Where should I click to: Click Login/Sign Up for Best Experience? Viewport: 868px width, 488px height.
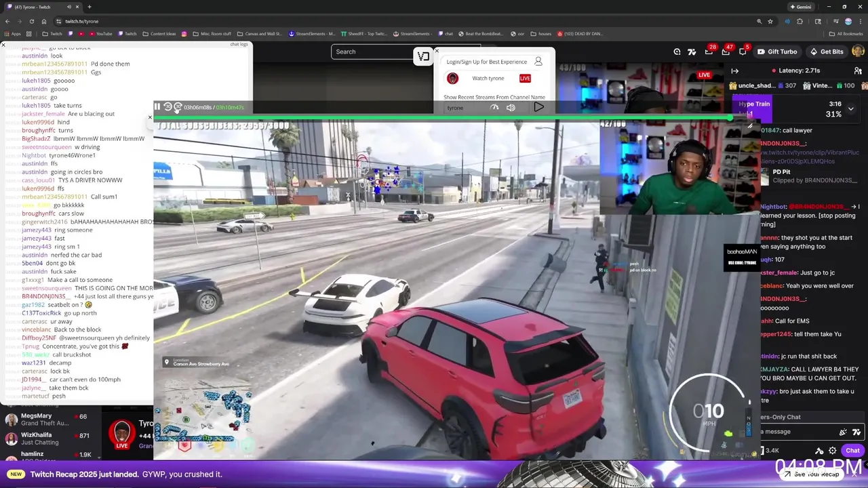click(487, 62)
